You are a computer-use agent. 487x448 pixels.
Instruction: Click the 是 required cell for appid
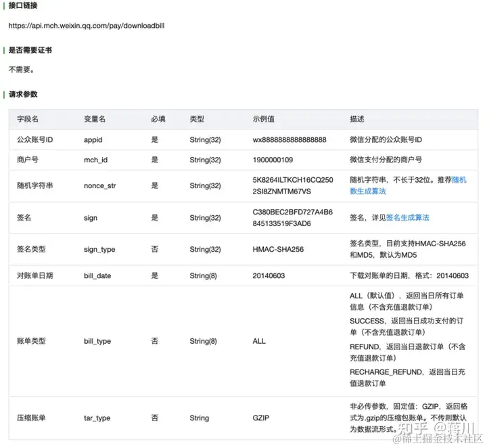click(155, 140)
